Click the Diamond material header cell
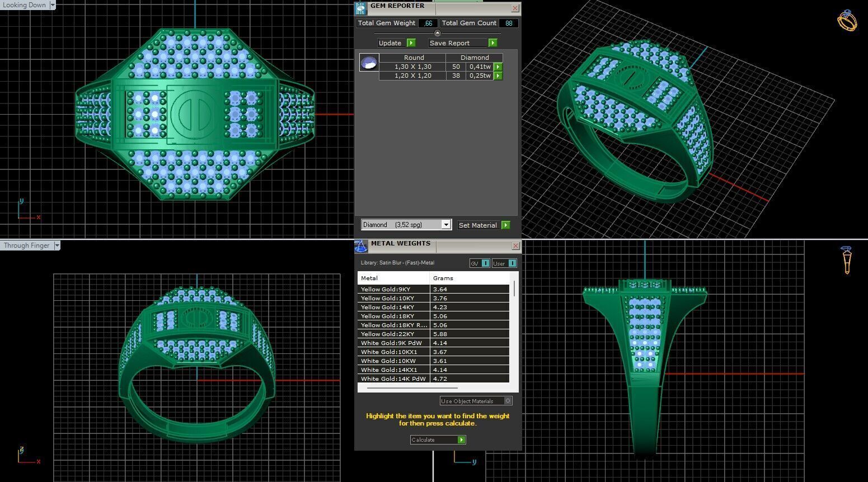This screenshot has width=868, height=482. coord(475,58)
